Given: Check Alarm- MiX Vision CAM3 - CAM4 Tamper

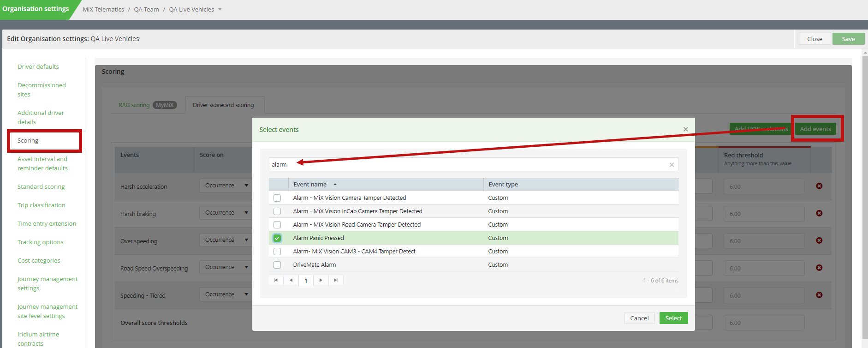Looking at the screenshot, I should [277, 252].
